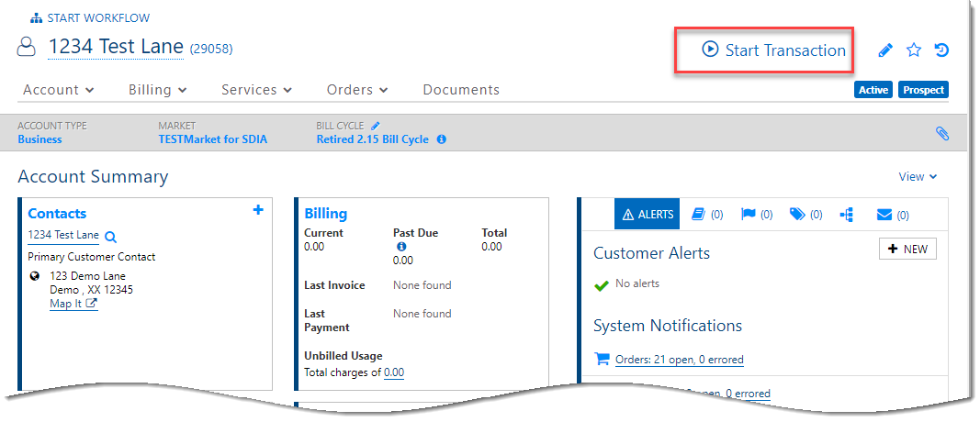Open the Services menu
The image size is (980, 422).
pos(257,90)
